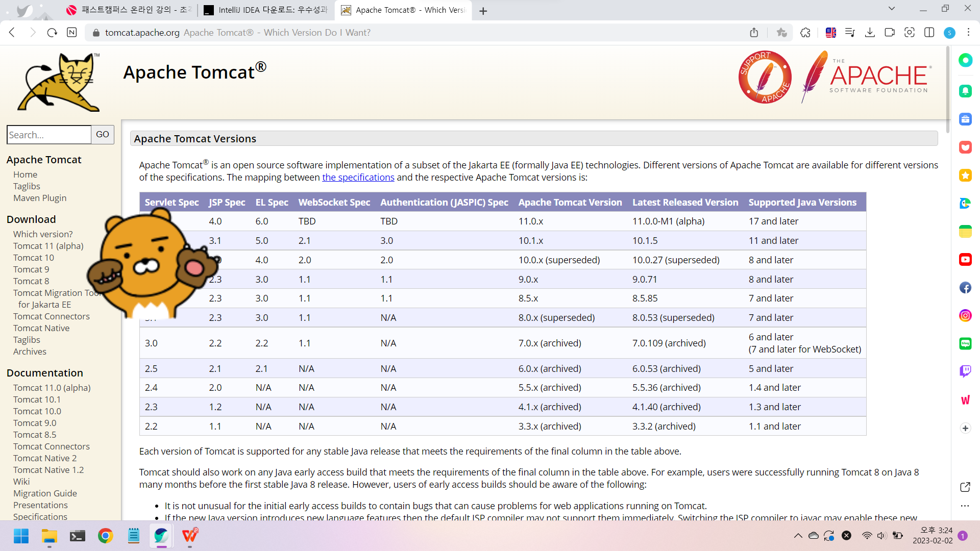
Task: Reload the Tomcat page
Action: pos(52,33)
